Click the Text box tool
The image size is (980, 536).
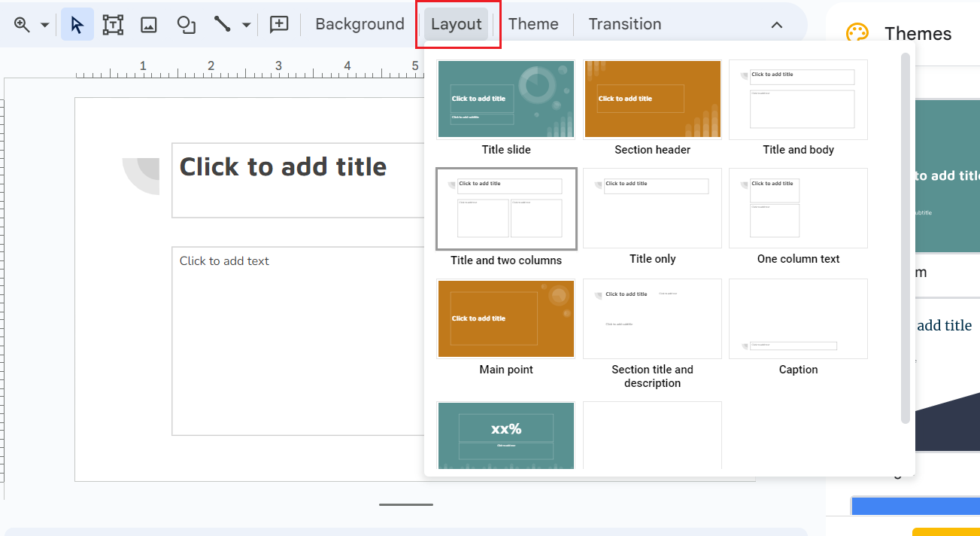pyautogui.click(x=112, y=23)
